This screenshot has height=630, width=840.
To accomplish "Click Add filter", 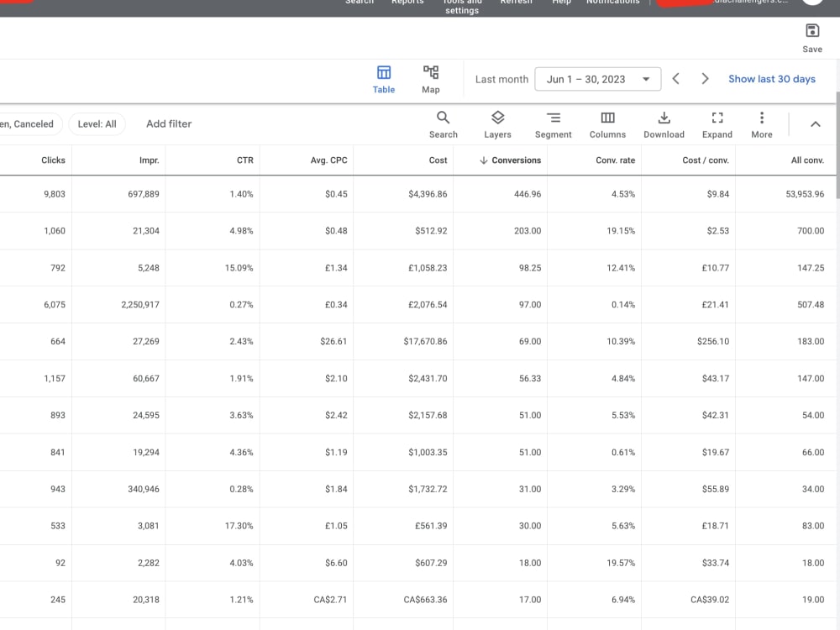I will [169, 123].
